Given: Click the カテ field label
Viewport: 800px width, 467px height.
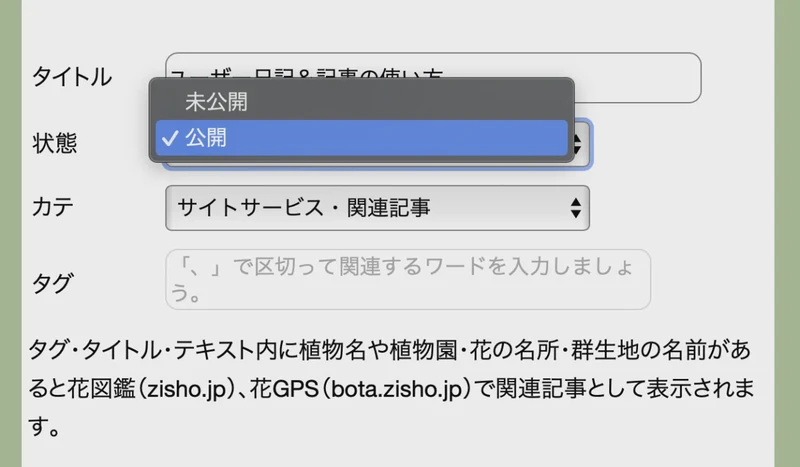Looking at the screenshot, I should click(x=53, y=207).
